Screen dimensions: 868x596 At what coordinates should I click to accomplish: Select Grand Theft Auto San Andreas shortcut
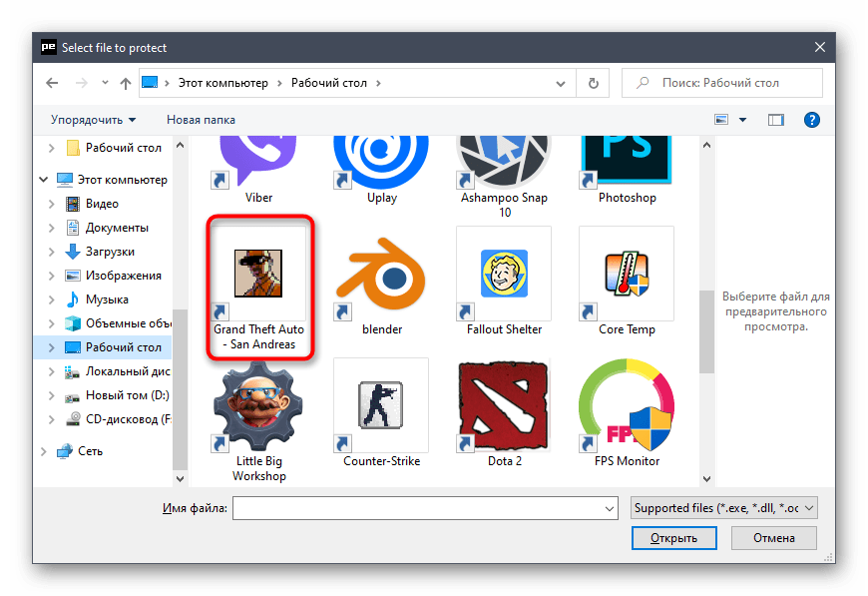point(258,289)
